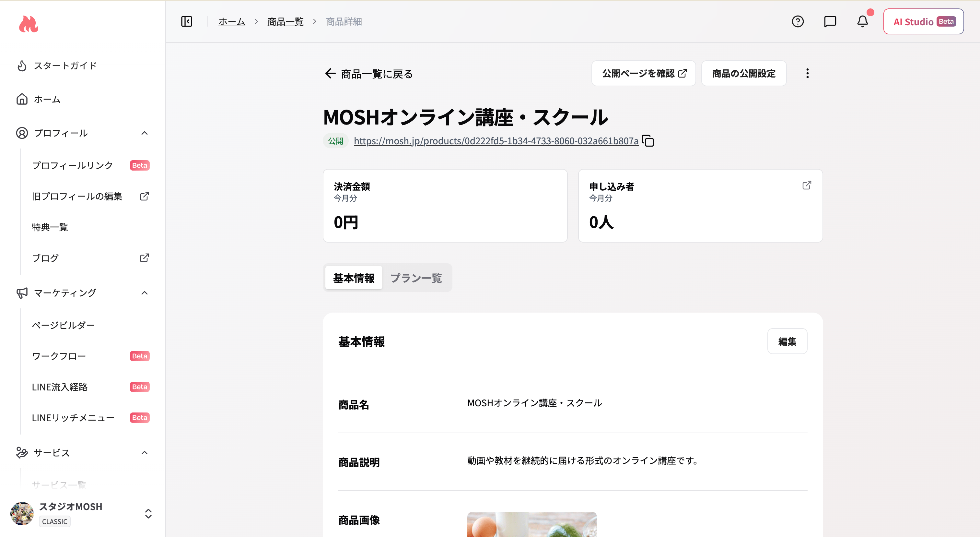
Task: Collapse the sidebar with the panel toggle icon
Action: [x=186, y=21]
